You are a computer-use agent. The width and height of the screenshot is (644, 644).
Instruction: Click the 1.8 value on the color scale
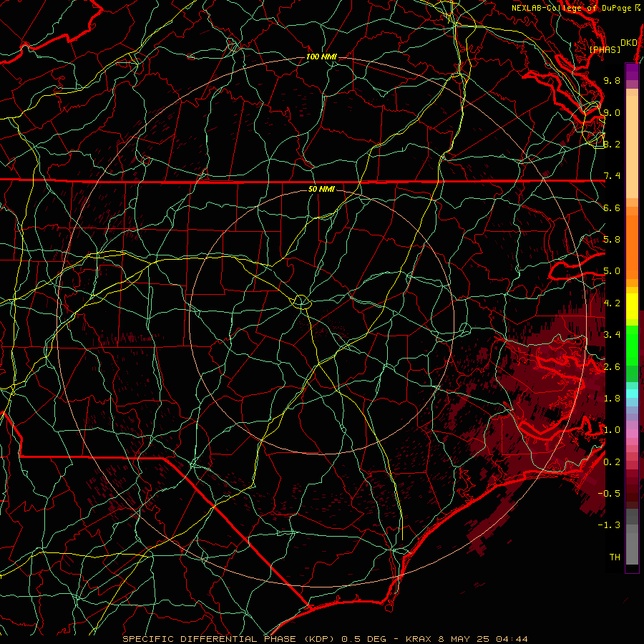point(612,399)
